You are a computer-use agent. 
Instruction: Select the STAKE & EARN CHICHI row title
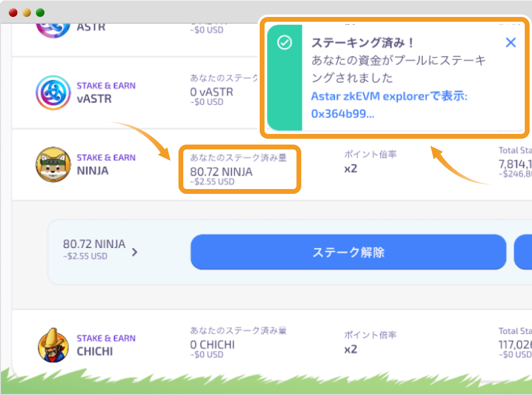point(106,345)
